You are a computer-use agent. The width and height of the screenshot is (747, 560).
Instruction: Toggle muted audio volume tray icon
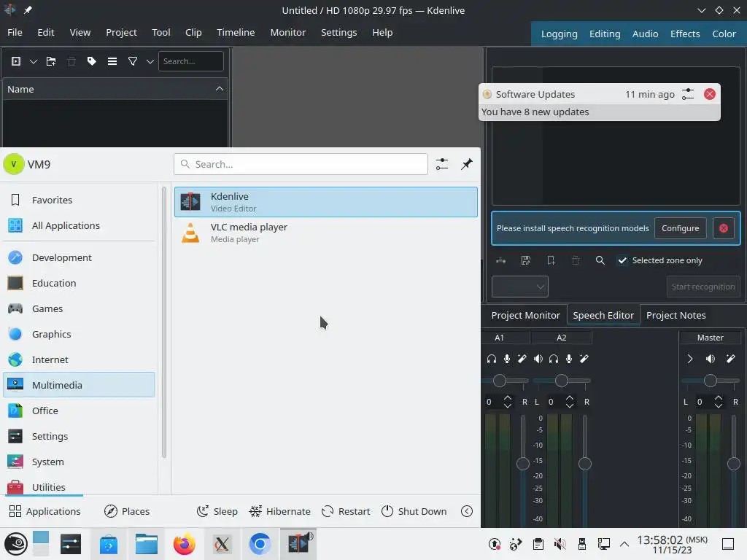pos(560,544)
